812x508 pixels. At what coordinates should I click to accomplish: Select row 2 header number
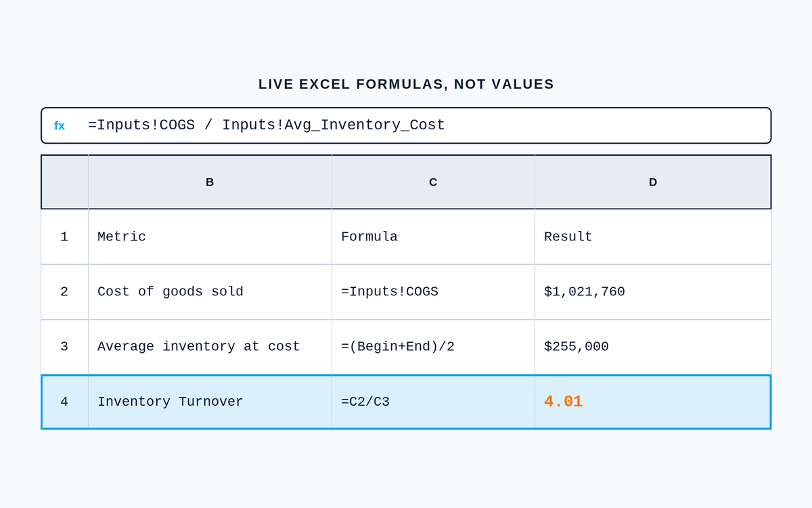(64, 292)
